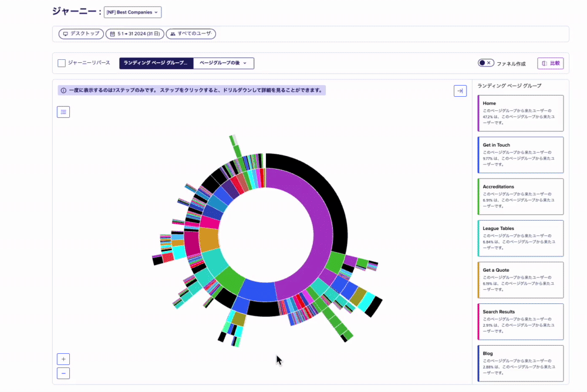Click the desktop device filter chip

point(81,34)
